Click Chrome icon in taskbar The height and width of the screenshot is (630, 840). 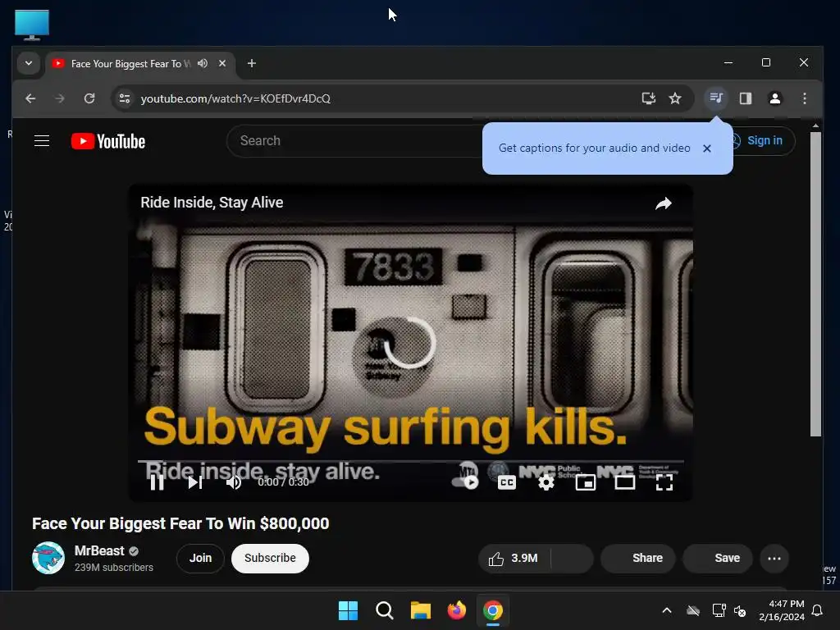(x=493, y=610)
